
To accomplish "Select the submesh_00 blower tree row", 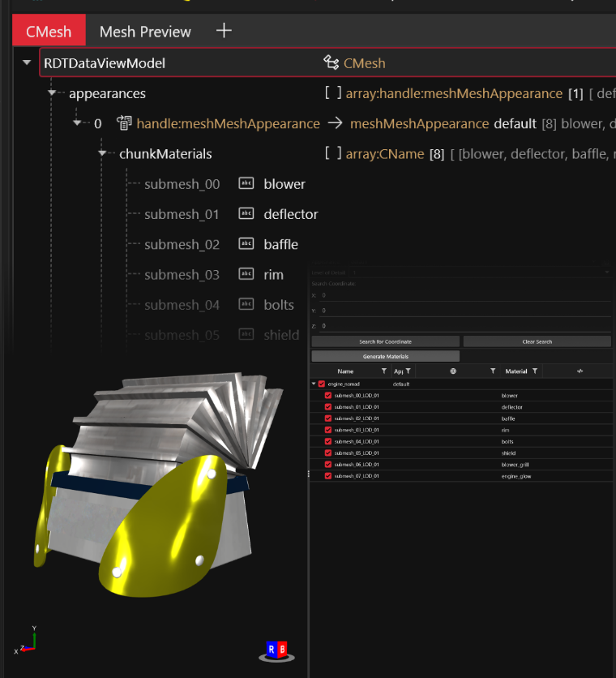I will click(x=225, y=184).
